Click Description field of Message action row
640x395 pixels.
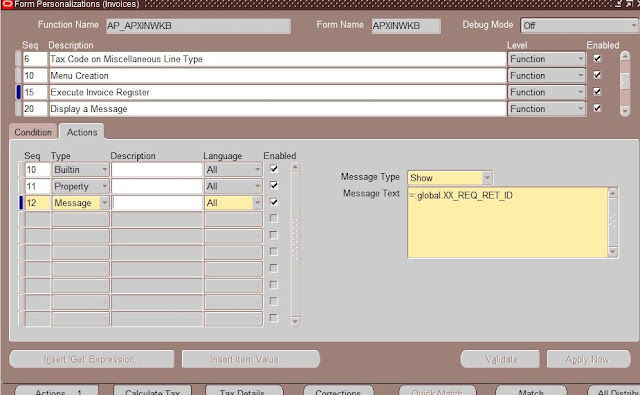point(157,203)
